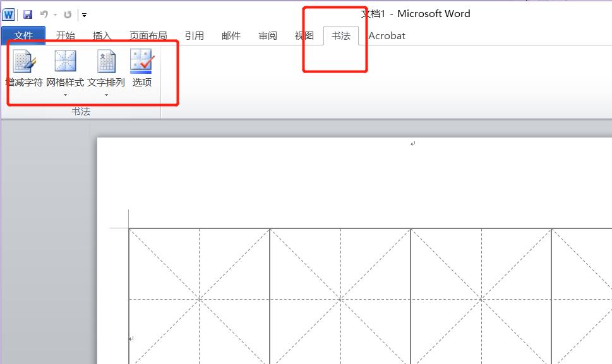This screenshot has width=612, height=364.
Task: Expand the 网格样式 dropdown arrow
Action: (64, 93)
